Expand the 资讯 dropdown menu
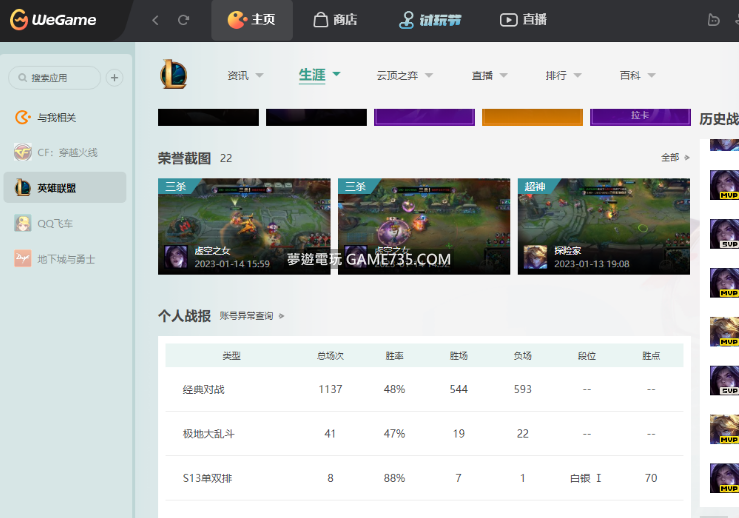739x518 pixels. [245, 75]
